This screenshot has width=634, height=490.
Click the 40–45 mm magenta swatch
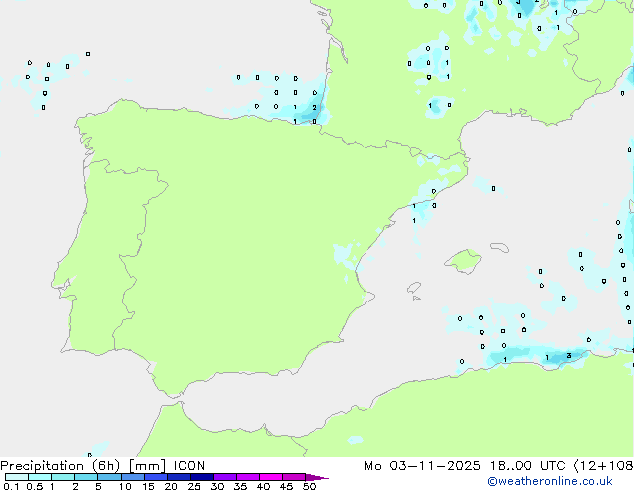pos(271,477)
